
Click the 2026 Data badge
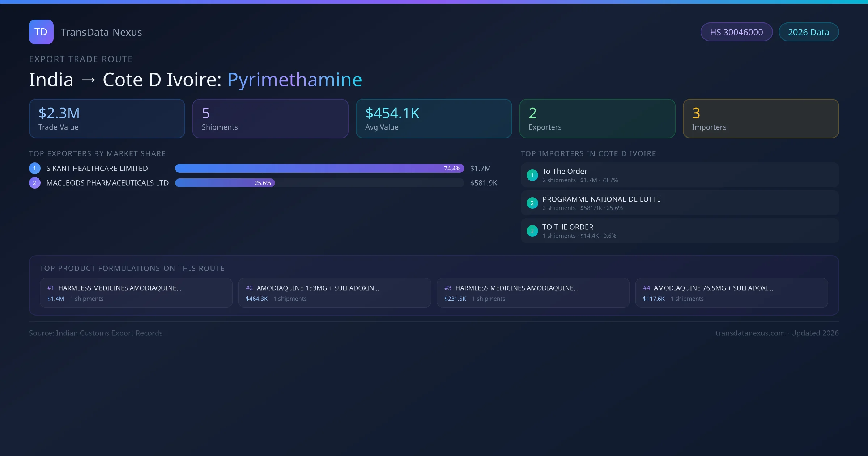click(x=808, y=32)
